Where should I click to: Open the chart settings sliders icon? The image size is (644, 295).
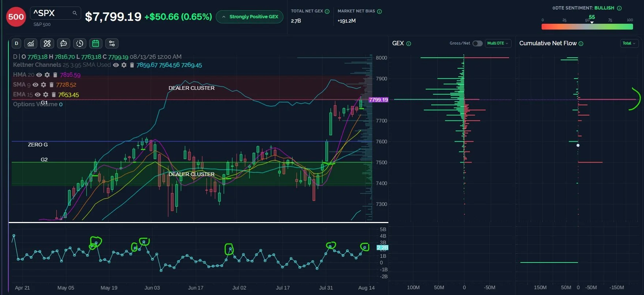[112, 43]
